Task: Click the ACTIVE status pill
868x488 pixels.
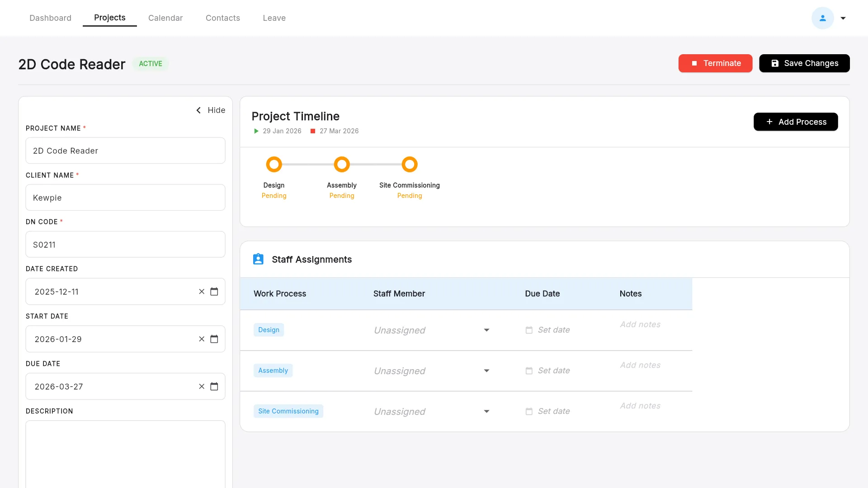Action: point(151,64)
